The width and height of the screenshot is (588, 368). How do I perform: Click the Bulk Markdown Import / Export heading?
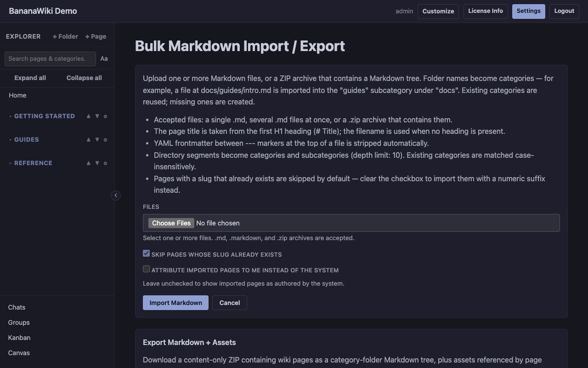coord(240,46)
